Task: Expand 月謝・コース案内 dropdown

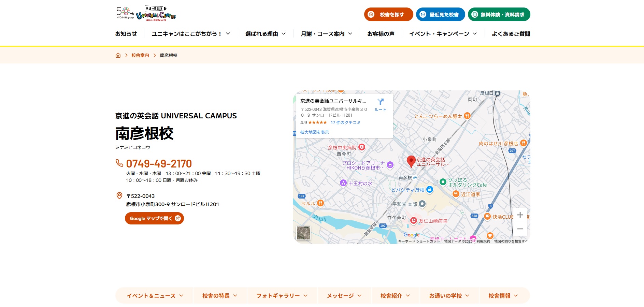Action: point(327,34)
